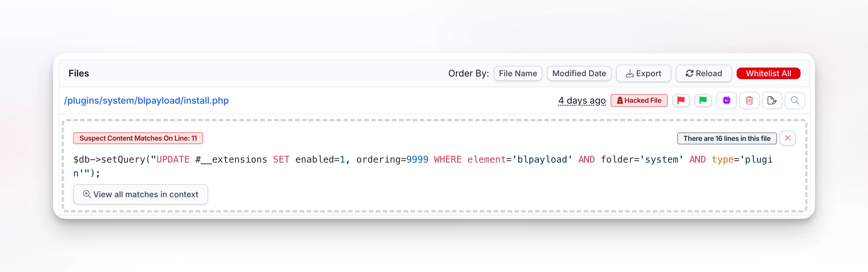This screenshot has height=272, width=868.
Task: Click the refresh icon on the Reload button
Action: click(689, 73)
